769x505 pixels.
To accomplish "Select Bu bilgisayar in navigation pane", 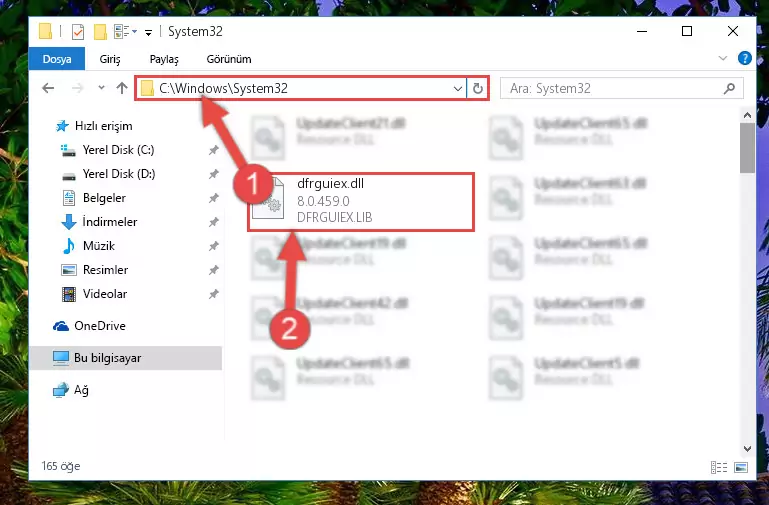I will click(126, 358).
